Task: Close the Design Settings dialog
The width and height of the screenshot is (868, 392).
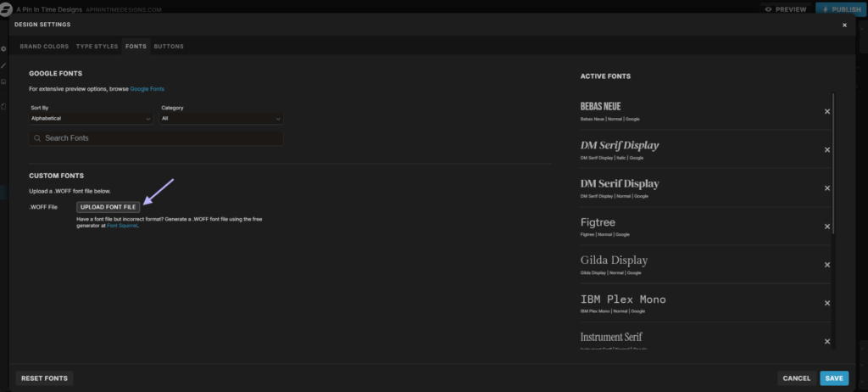Action: [844, 25]
